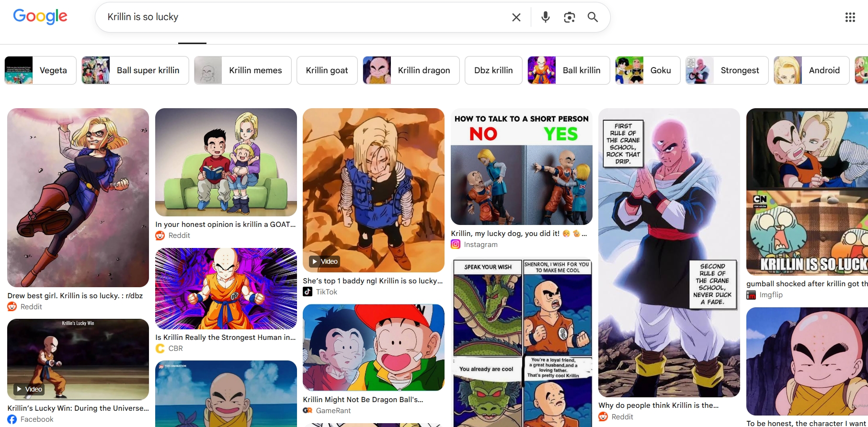The height and width of the screenshot is (427, 868).
Task: Select the 'Krillin goat' filter chip
Action: [327, 70]
